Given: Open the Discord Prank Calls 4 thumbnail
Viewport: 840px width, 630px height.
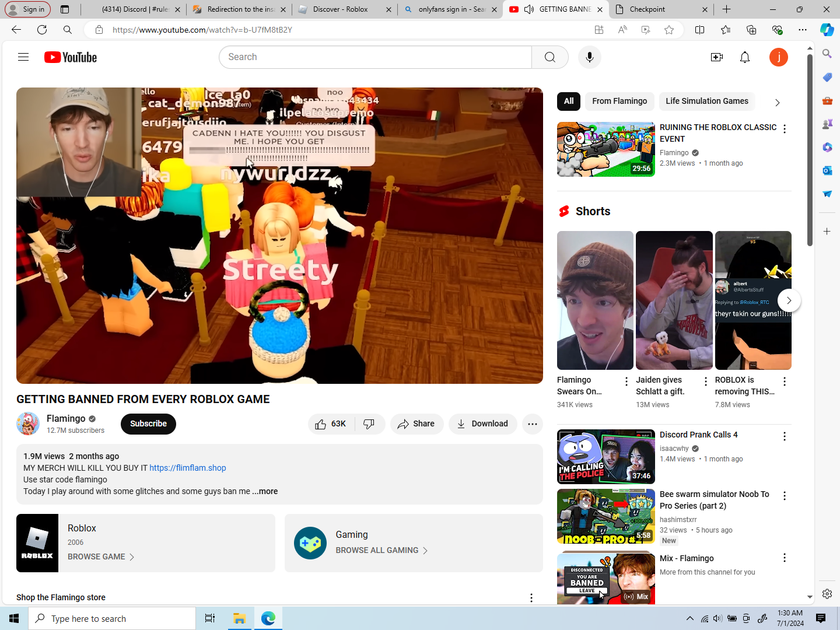Looking at the screenshot, I should 606,457.
